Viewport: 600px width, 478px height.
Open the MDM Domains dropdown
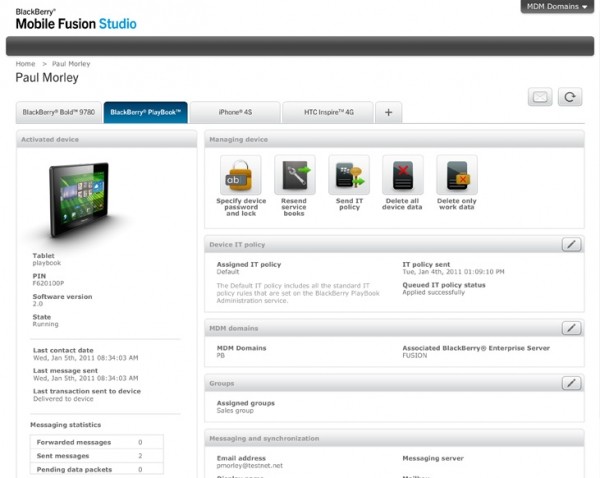(x=556, y=7)
